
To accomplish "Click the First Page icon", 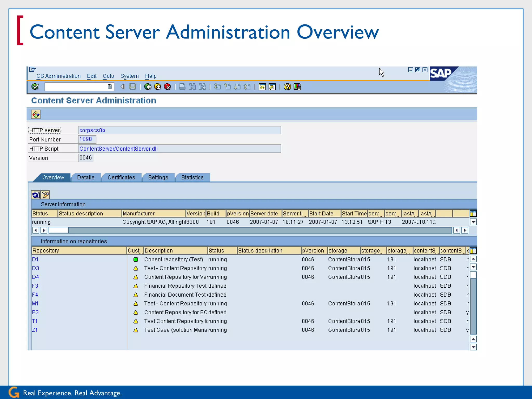I will (217, 87).
